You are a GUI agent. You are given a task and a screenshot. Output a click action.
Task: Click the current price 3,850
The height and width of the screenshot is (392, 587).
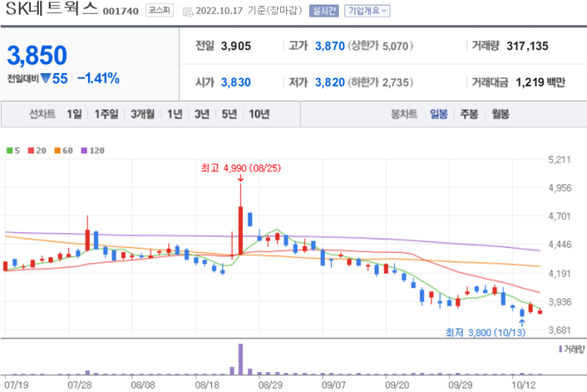tap(37, 55)
